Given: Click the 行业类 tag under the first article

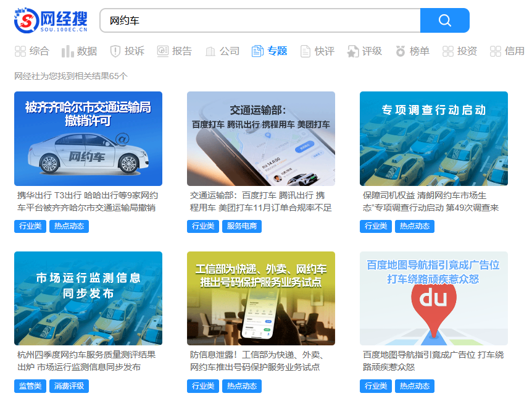Looking at the screenshot, I should 30,226.
